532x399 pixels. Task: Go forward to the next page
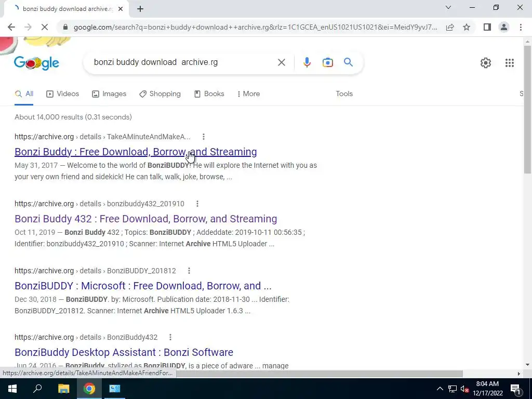[28, 27]
